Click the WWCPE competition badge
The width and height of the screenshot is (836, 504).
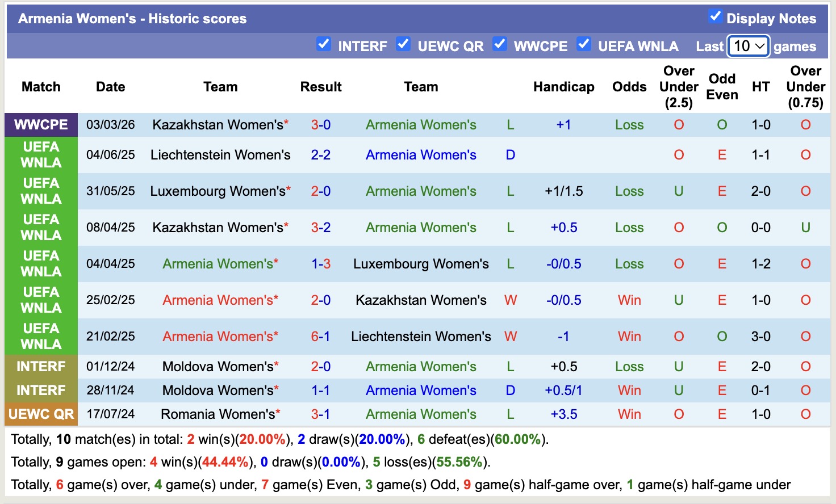[x=41, y=125]
